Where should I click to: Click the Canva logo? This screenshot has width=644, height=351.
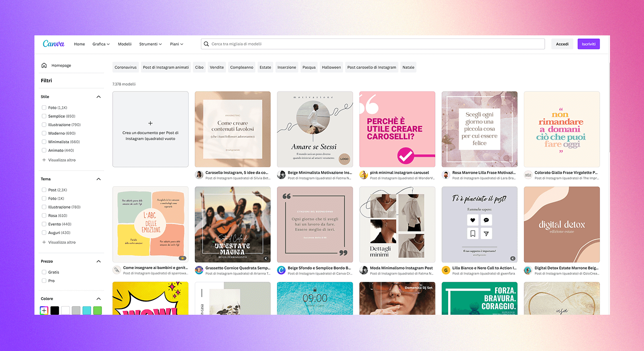click(x=54, y=44)
